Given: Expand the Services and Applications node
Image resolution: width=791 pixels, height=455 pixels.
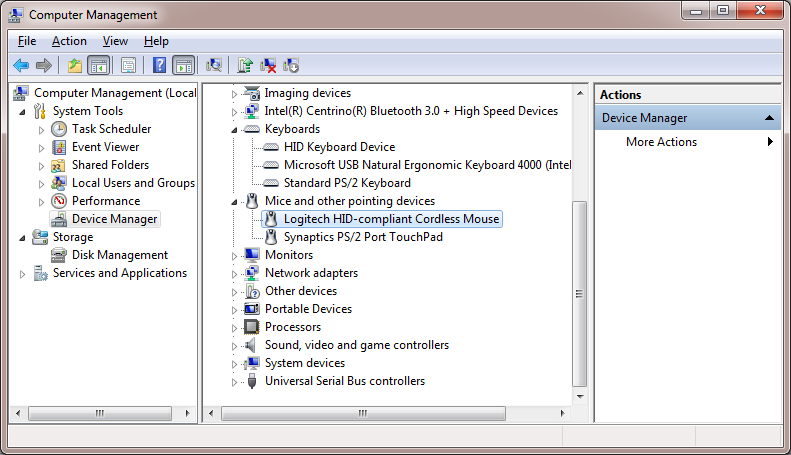Looking at the screenshot, I should click(22, 274).
